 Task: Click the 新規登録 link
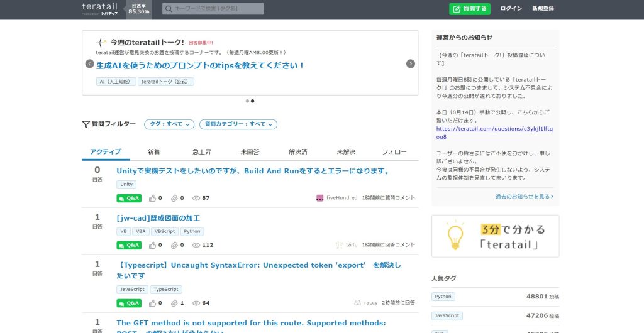[x=543, y=9]
